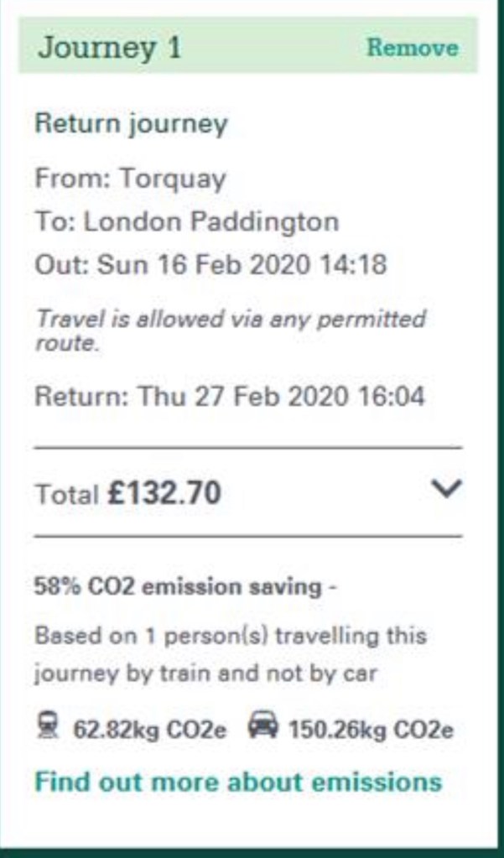Remove Journey 1 from the basket
This screenshot has height=858, width=504.
click(x=413, y=48)
